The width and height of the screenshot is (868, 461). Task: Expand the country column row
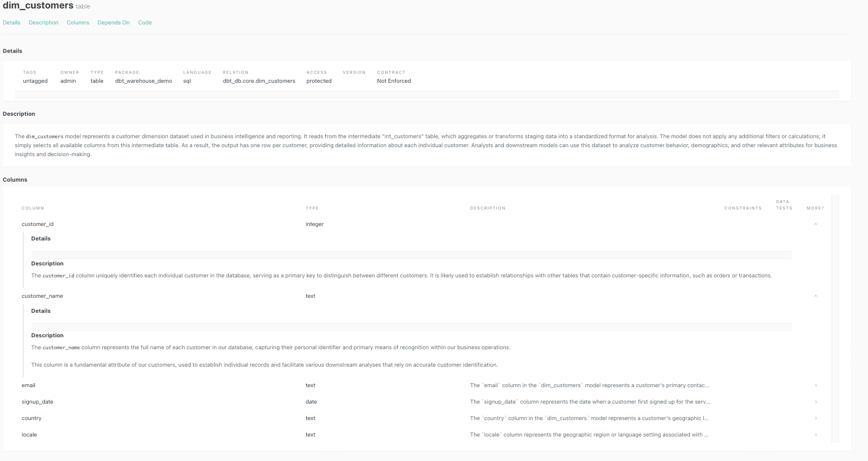pyautogui.click(x=816, y=418)
